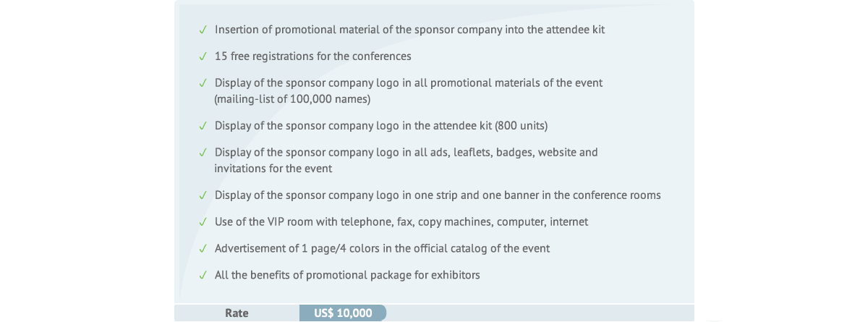The height and width of the screenshot is (322, 868).
Task: Click text about insertion of promotional material
Action: pyautogui.click(x=409, y=30)
